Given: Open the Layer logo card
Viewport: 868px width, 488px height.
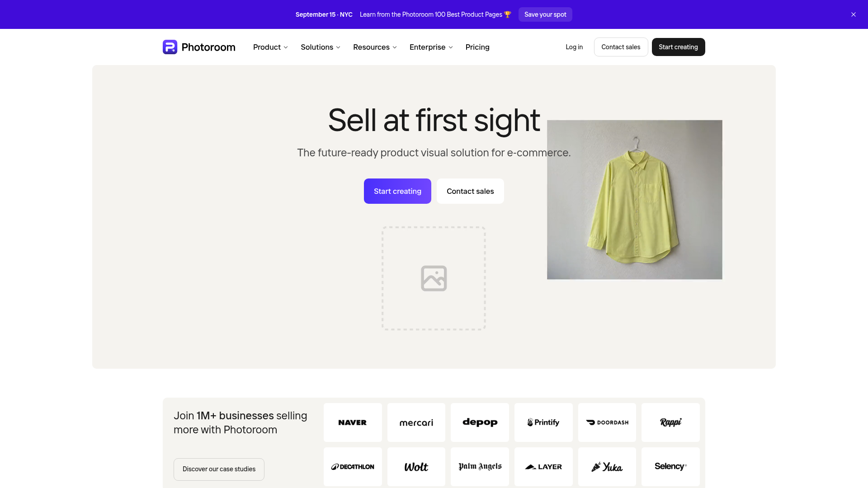Looking at the screenshot, I should [543, 467].
